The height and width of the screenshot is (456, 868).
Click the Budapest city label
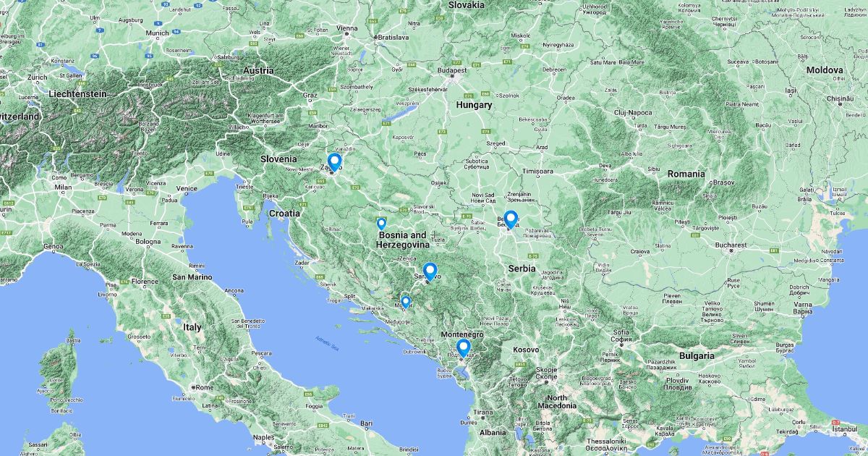(x=454, y=71)
